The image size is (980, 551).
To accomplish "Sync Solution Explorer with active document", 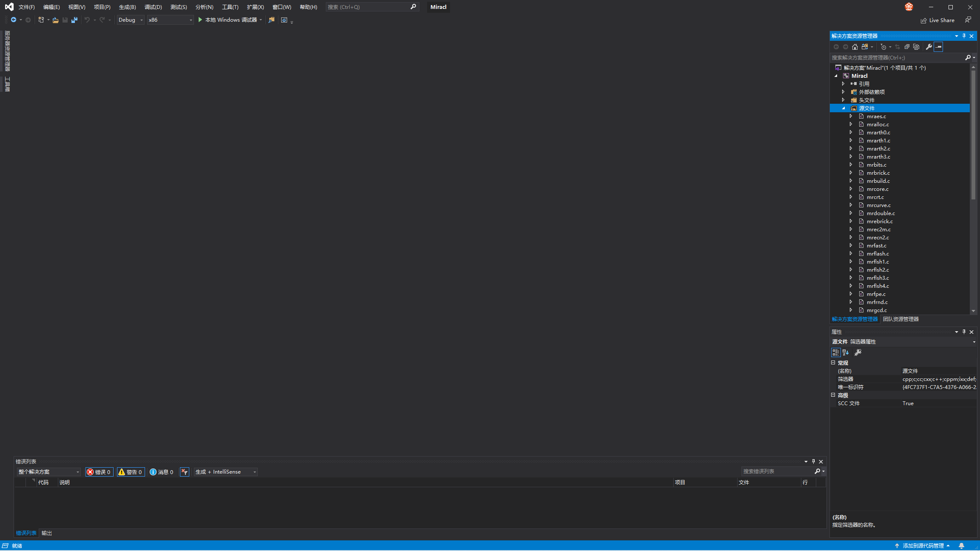I will click(x=897, y=47).
